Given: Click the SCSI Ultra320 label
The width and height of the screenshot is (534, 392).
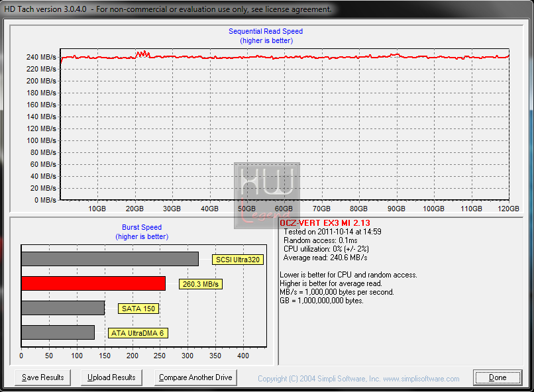Looking at the screenshot, I should (238, 260).
